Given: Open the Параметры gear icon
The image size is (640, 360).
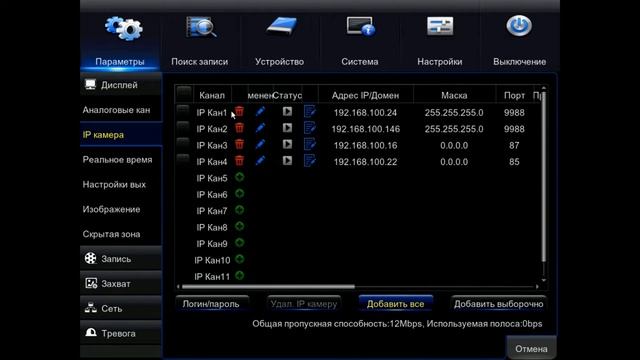Looking at the screenshot, I should (124, 28).
